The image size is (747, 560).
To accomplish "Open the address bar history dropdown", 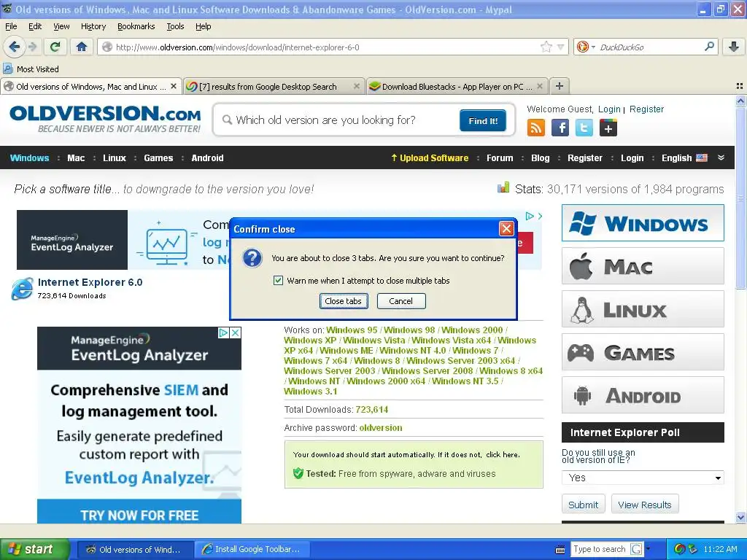I will click(561, 47).
